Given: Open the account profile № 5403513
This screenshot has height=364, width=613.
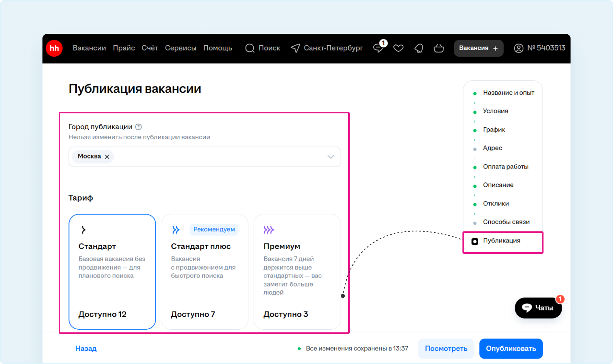Looking at the screenshot, I should [539, 48].
